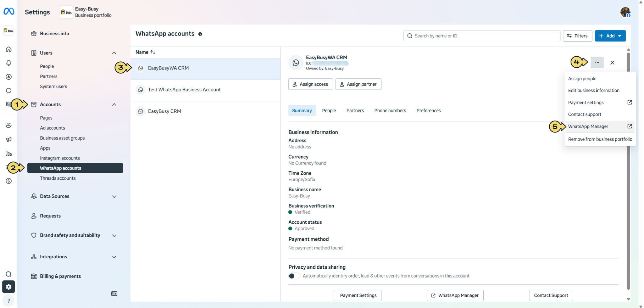The height and width of the screenshot is (308, 644).
Task: Click the Assign access button
Action: (x=310, y=84)
